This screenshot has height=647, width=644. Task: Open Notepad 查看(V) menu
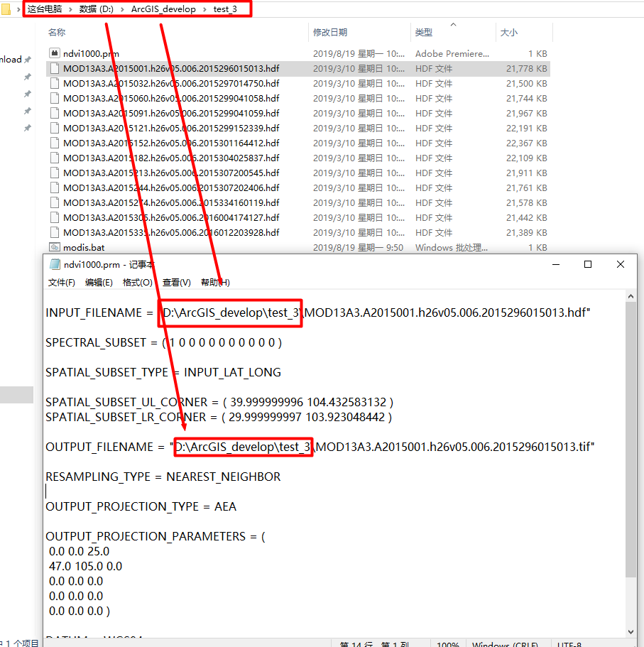pos(177,282)
